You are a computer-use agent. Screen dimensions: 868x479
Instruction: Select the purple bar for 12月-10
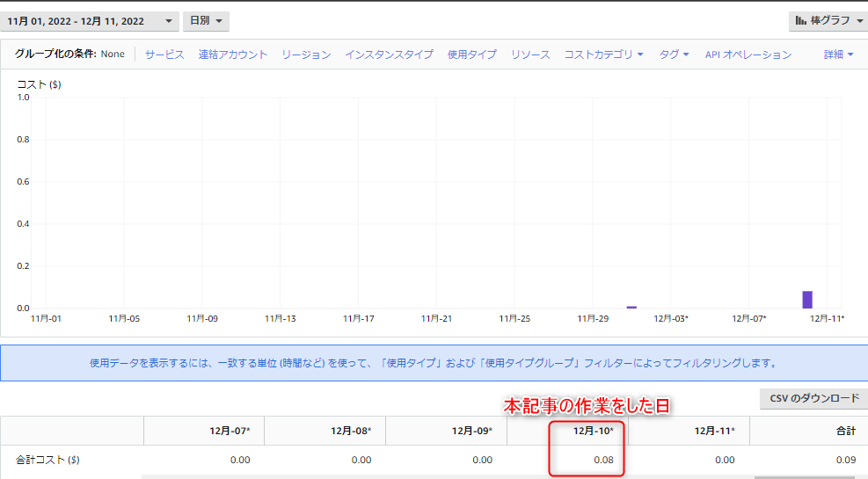[x=807, y=299]
